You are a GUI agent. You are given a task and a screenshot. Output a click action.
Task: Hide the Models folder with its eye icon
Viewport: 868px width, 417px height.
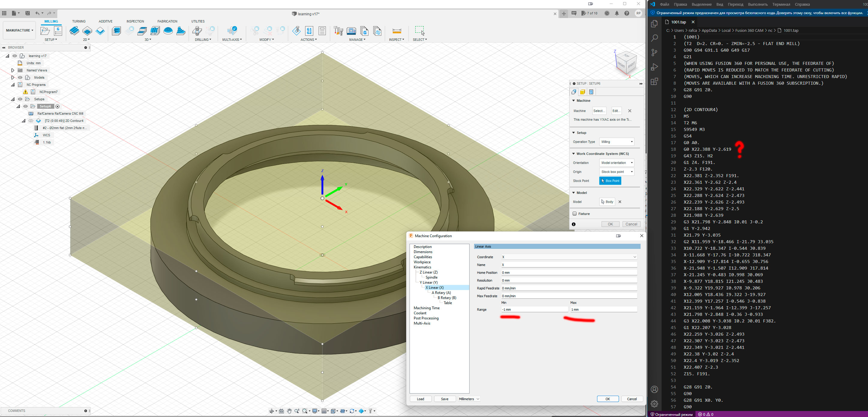(20, 77)
